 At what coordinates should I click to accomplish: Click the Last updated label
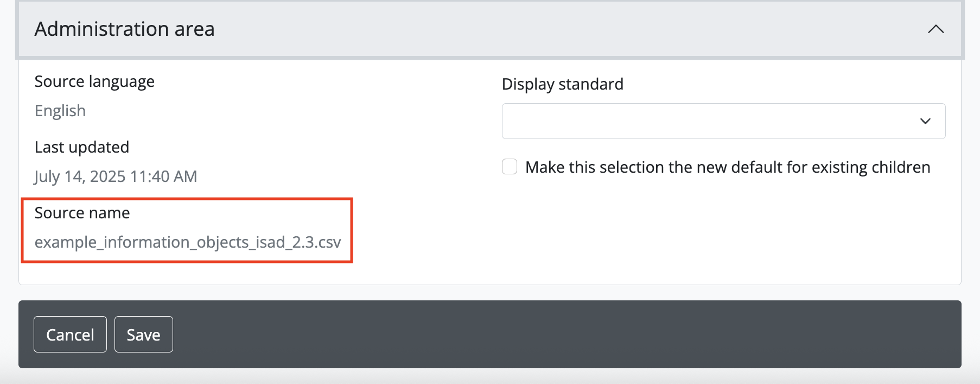pos(82,147)
